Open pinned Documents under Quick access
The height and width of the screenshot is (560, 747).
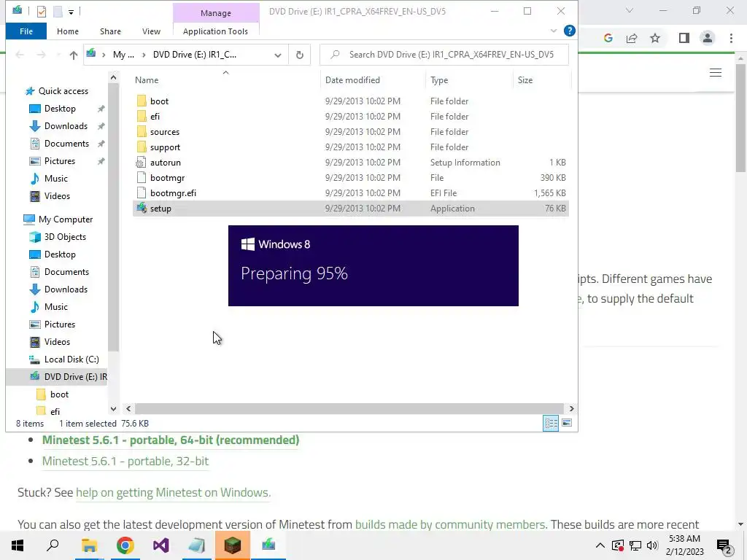click(66, 144)
